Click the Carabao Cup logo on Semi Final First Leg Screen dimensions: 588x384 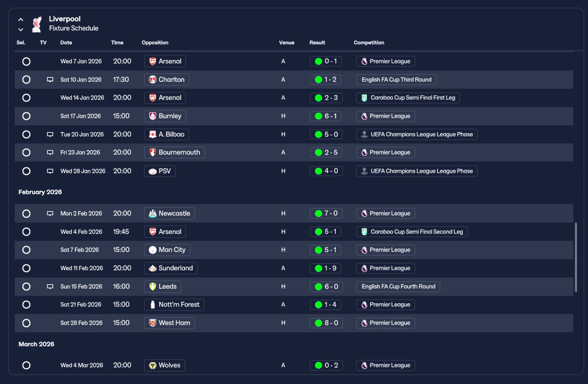(364, 98)
